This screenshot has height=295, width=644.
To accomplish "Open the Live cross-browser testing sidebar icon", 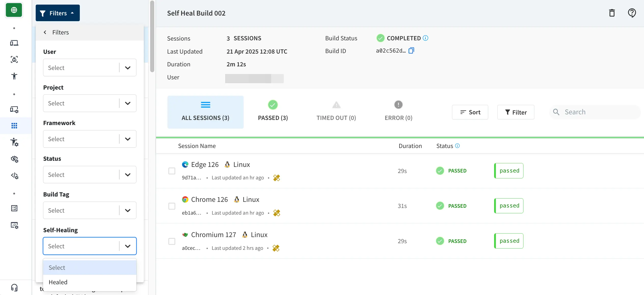I will click(x=14, y=43).
